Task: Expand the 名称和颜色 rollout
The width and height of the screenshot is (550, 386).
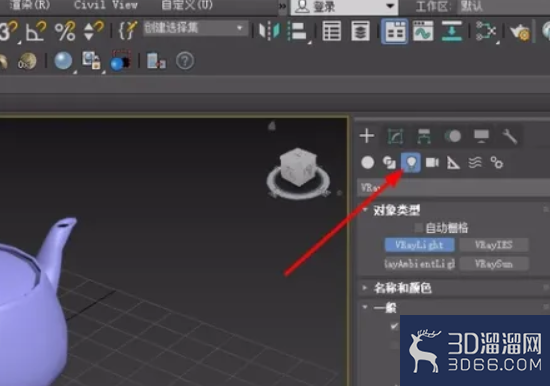Action: pos(403,288)
